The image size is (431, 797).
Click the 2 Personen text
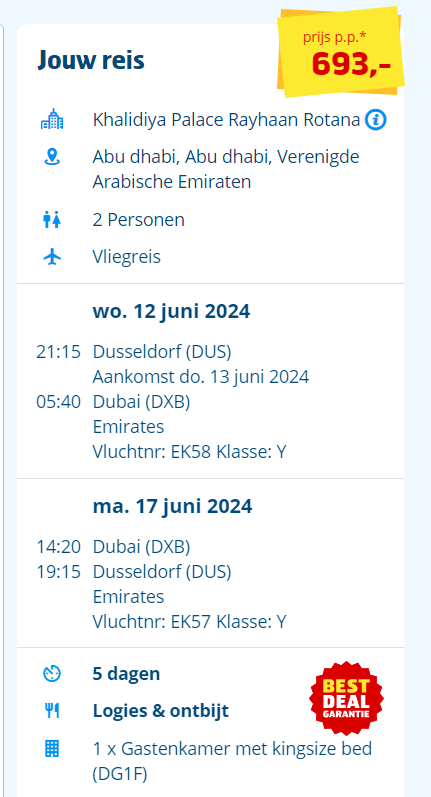[138, 220]
